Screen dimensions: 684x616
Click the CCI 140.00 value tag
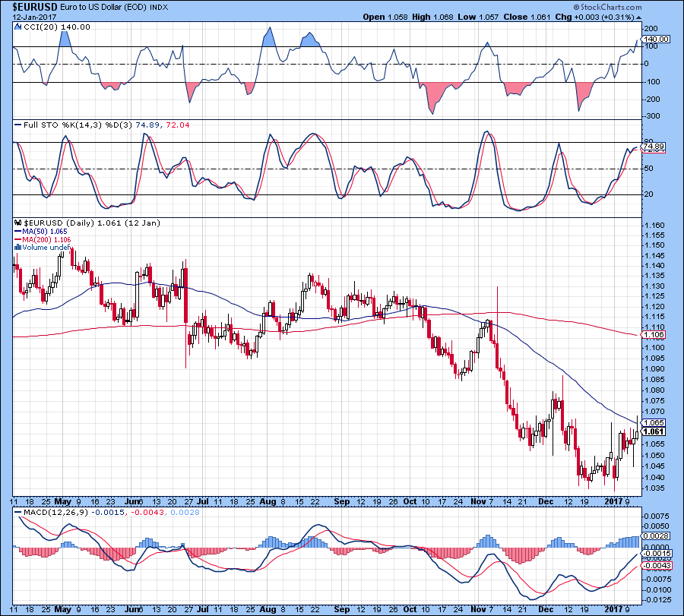tap(656, 39)
